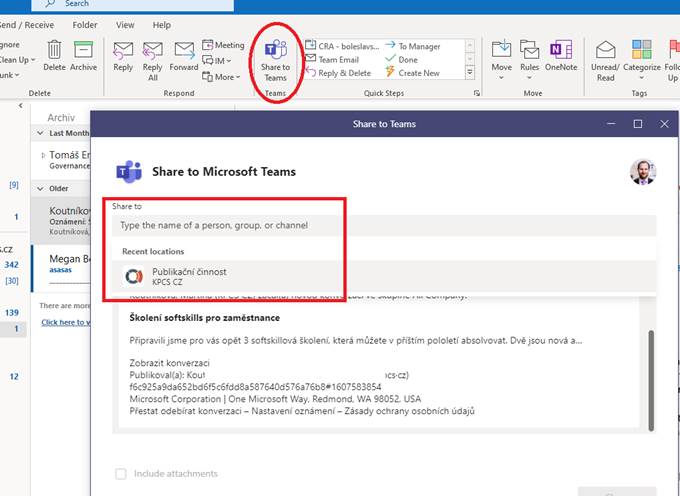680x496 pixels.
Task: Open the Megan message in list
Action: tap(62, 268)
